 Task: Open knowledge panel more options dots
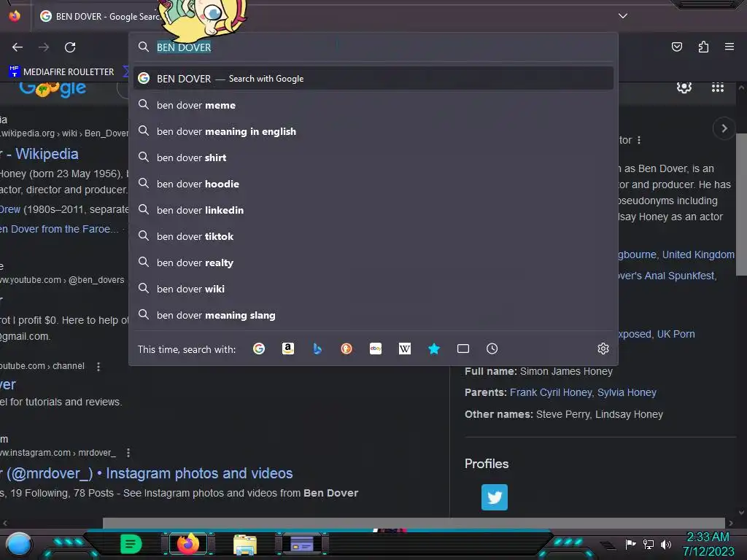point(639,140)
